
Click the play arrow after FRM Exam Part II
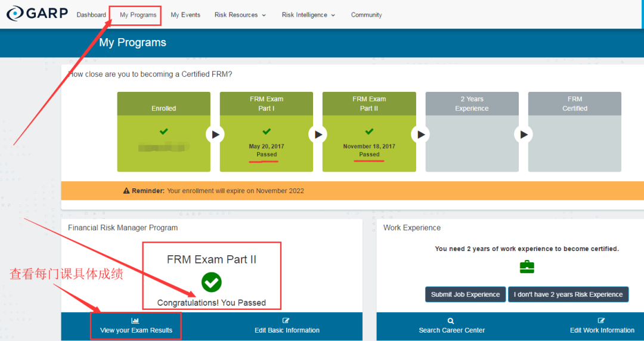pyautogui.click(x=420, y=134)
